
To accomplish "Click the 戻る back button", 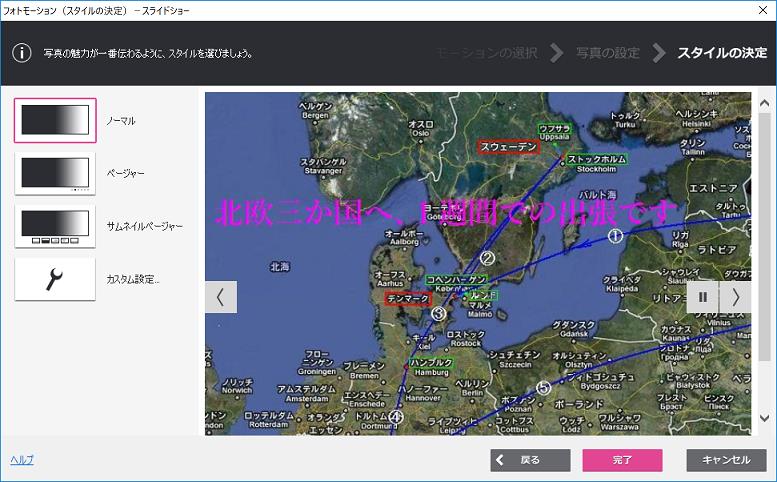I will pos(530,460).
